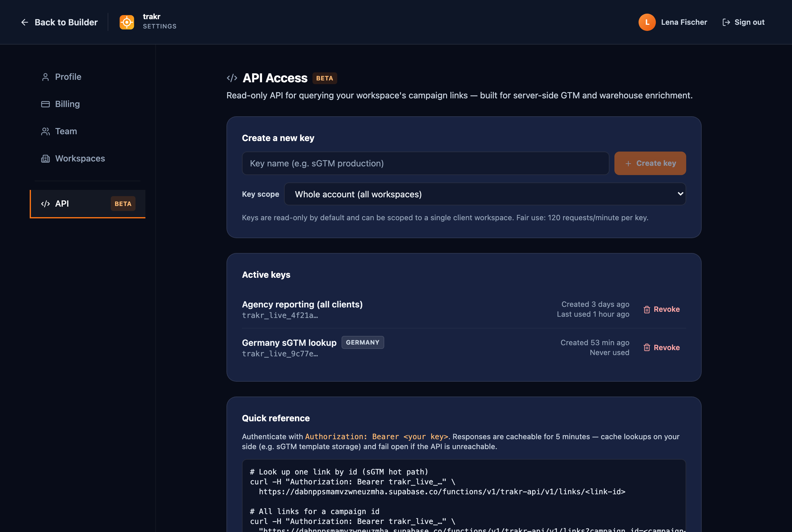Viewport: 792px width, 532px height.
Task: Click the Lena Fischer user name
Action: (x=684, y=22)
